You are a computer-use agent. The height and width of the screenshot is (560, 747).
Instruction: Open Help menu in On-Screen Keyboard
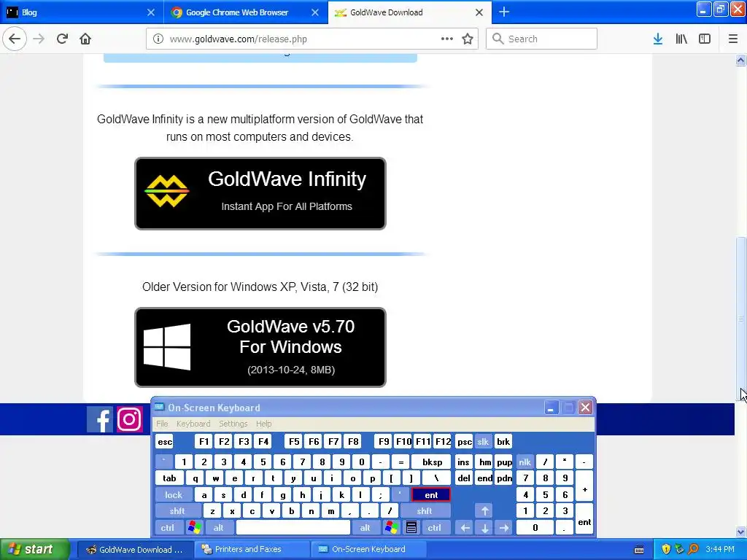point(263,424)
